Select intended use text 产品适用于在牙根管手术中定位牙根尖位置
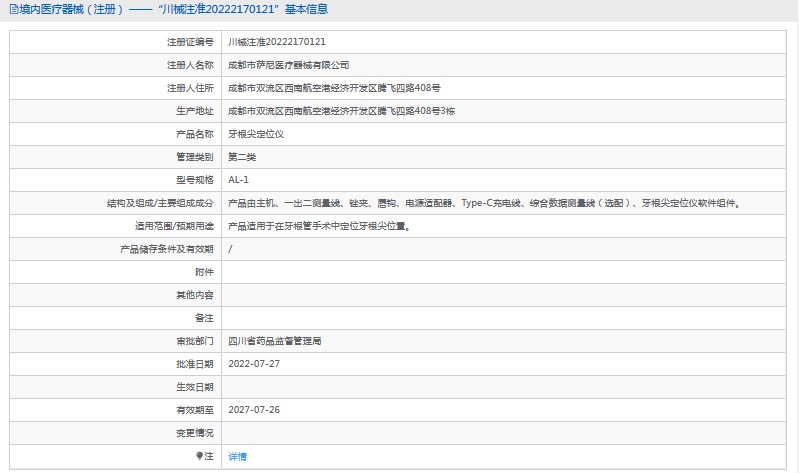The image size is (799, 473). coord(320,226)
